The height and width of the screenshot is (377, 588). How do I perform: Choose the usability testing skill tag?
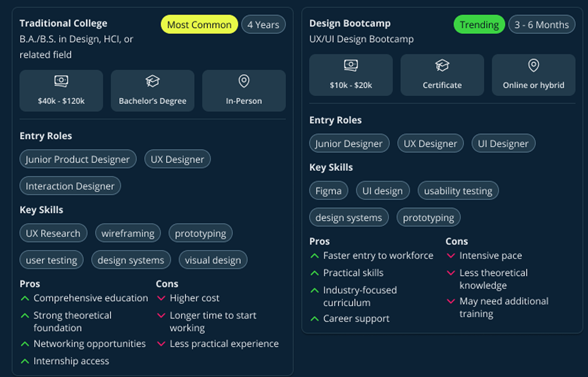pyautogui.click(x=458, y=191)
